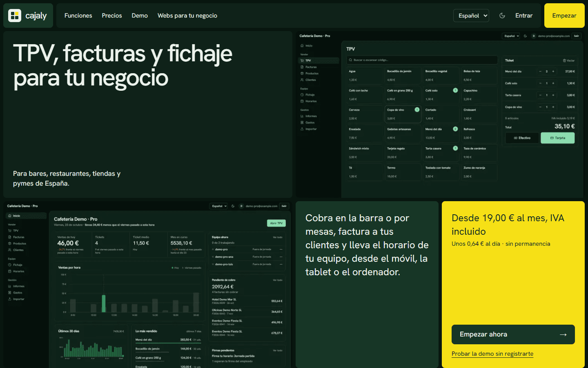Click the search magnifier icon in the TPV screenshot
This screenshot has width=588, height=368.
[x=350, y=60]
